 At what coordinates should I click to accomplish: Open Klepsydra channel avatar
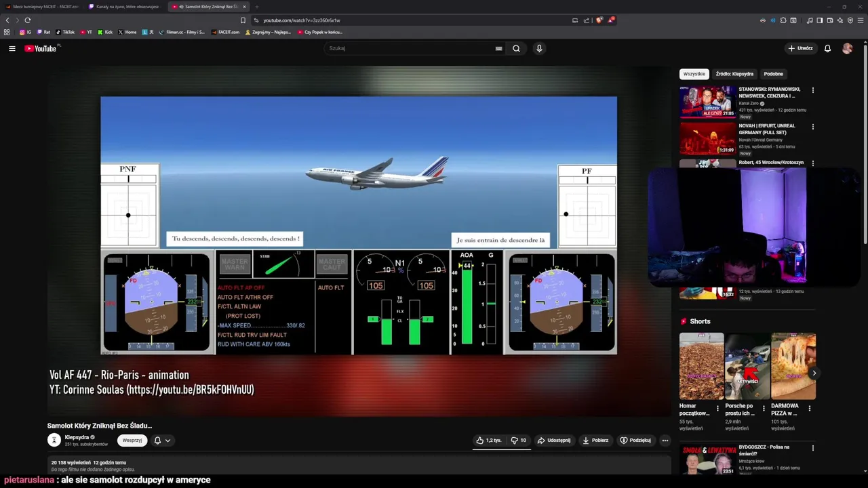[54, 440]
